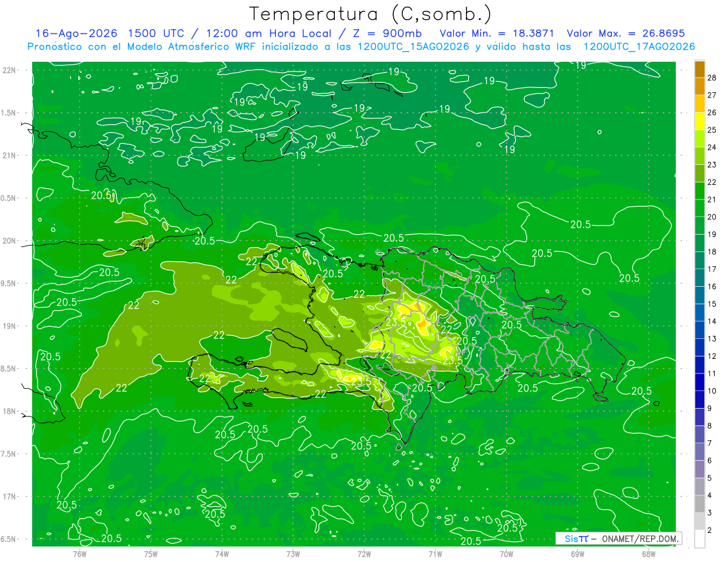The width and height of the screenshot is (728, 562).
Task: Click the "7.5N" latitude axis label
Action: click(8, 454)
